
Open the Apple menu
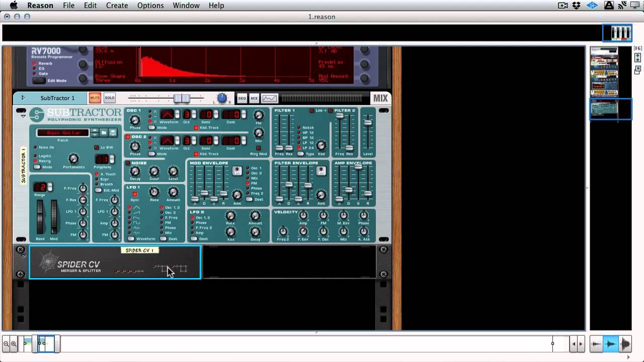(x=14, y=6)
